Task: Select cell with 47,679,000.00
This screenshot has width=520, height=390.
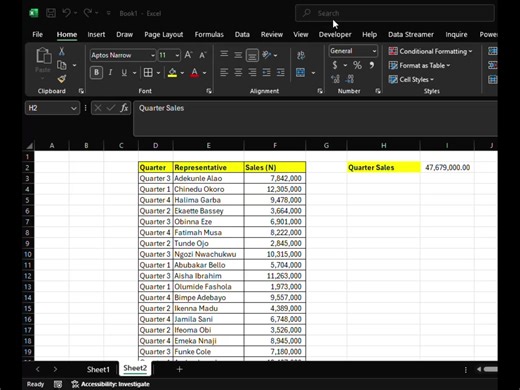Action: 447,167
